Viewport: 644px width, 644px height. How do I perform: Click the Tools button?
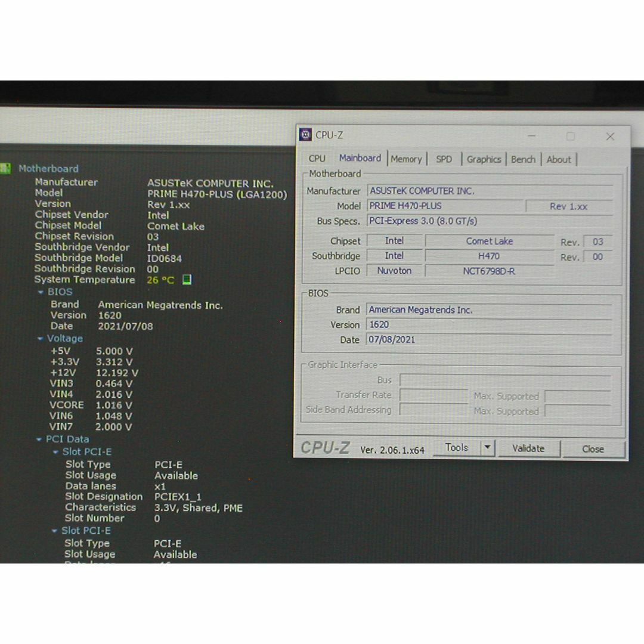[x=457, y=447]
